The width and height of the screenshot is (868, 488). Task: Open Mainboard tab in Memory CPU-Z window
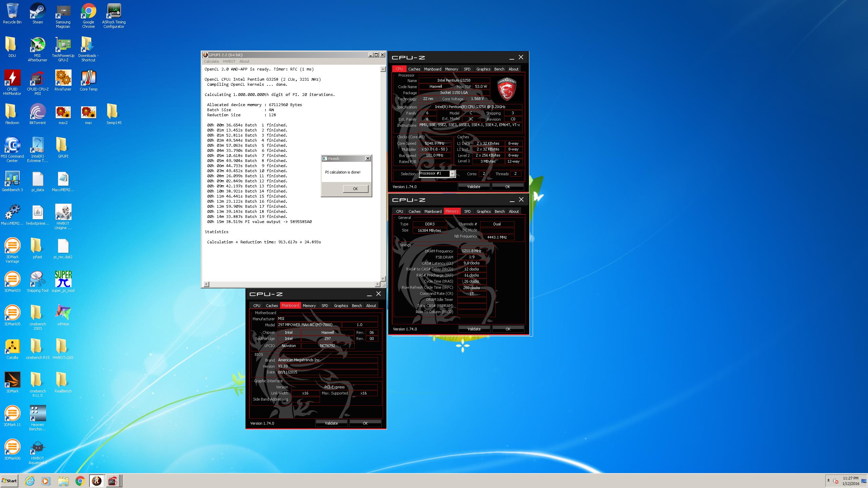point(433,211)
